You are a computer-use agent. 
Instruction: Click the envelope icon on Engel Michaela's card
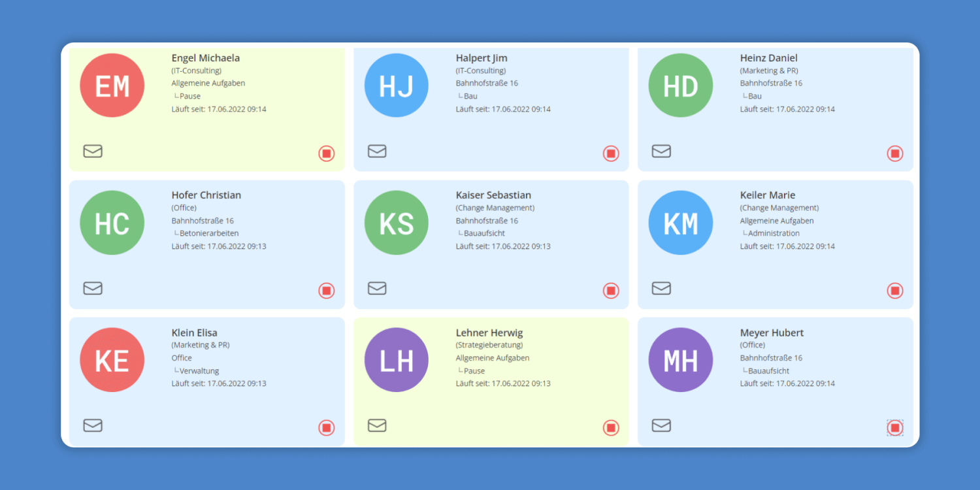click(x=93, y=152)
